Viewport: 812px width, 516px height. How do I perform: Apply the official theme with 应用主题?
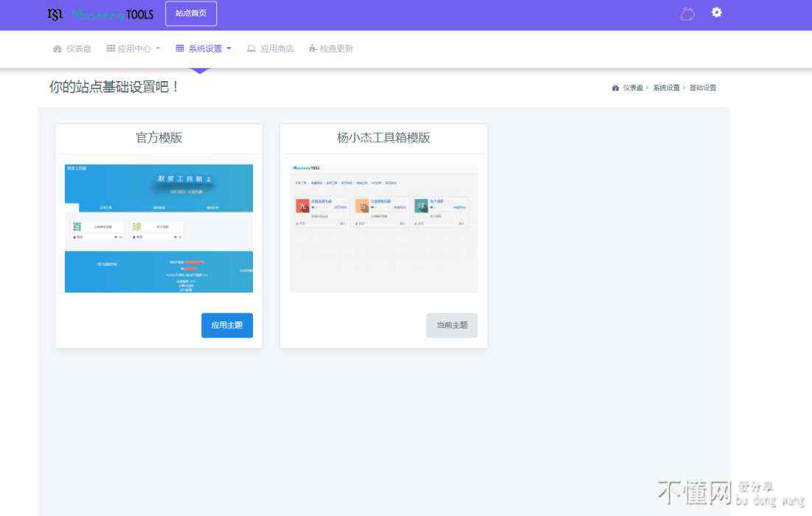point(226,325)
